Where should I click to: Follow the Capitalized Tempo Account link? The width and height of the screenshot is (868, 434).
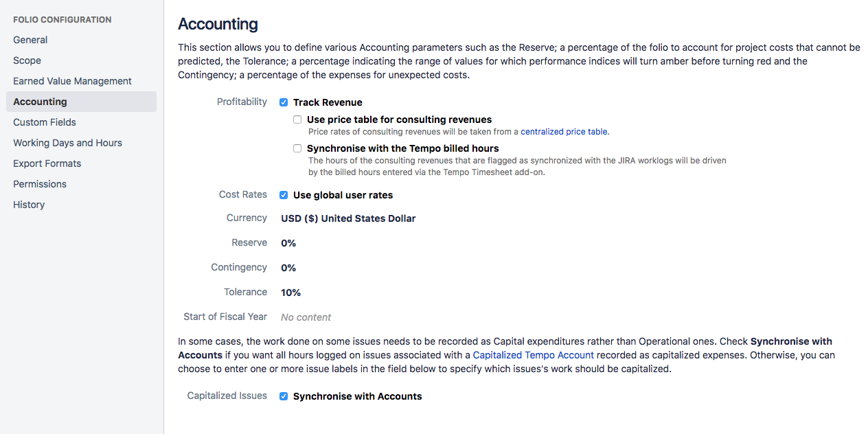pyautogui.click(x=533, y=354)
